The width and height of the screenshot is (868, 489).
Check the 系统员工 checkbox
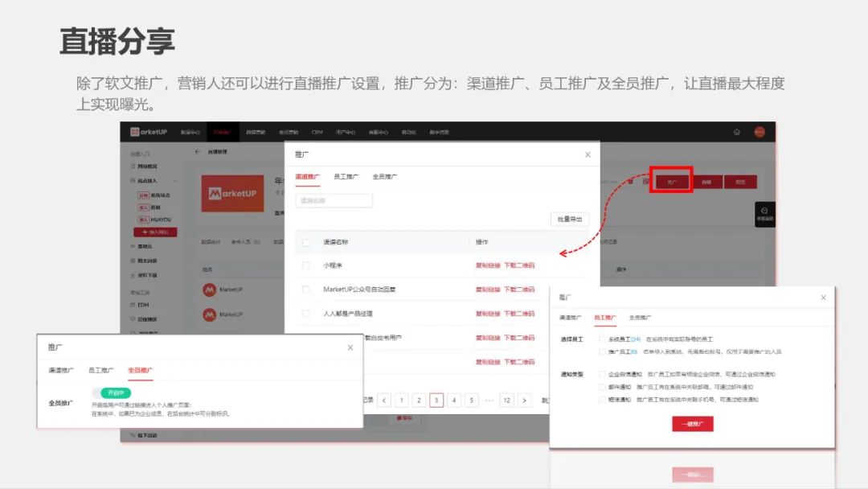click(x=602, y=339)
